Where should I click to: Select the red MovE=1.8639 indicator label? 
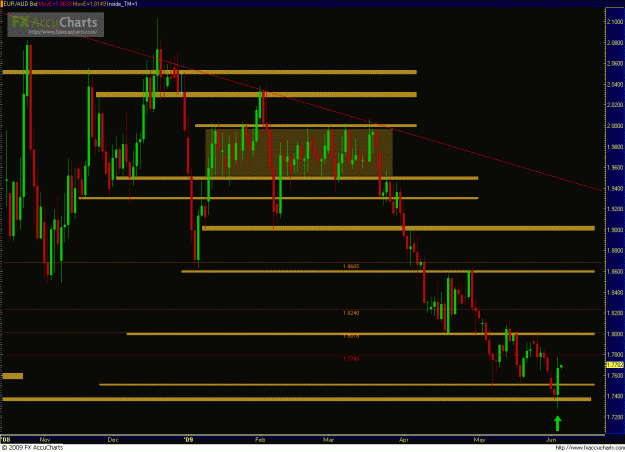point(53,4)
